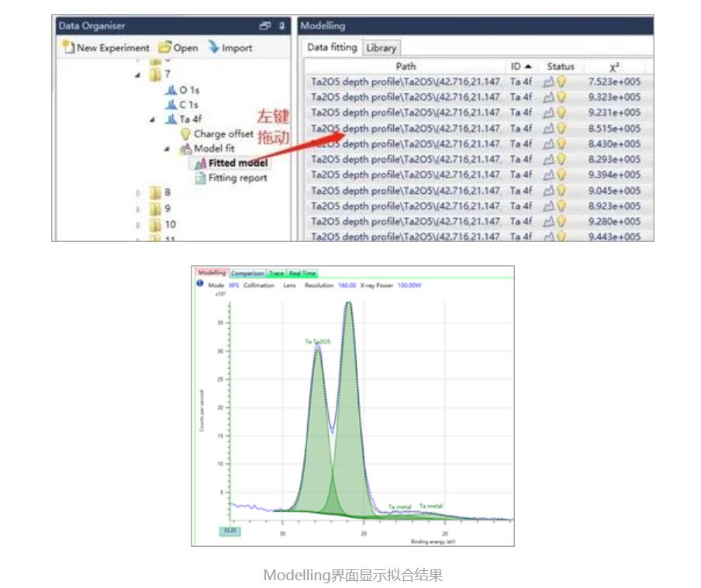Click the 33.23 binding energy marker box
Viewport: 701px width, 588px height.
click(x=230, y=531)
